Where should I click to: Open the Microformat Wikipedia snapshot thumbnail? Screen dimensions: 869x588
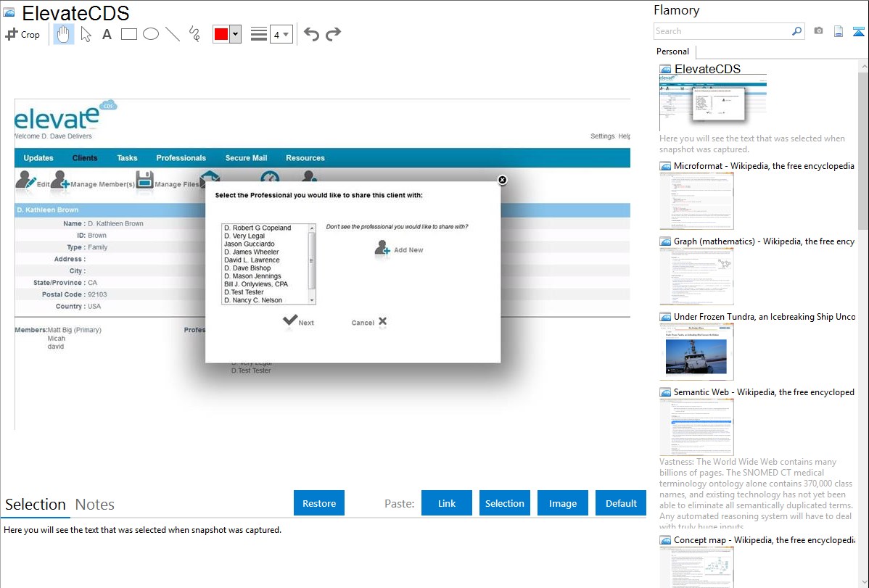click(x=696, y=201)
